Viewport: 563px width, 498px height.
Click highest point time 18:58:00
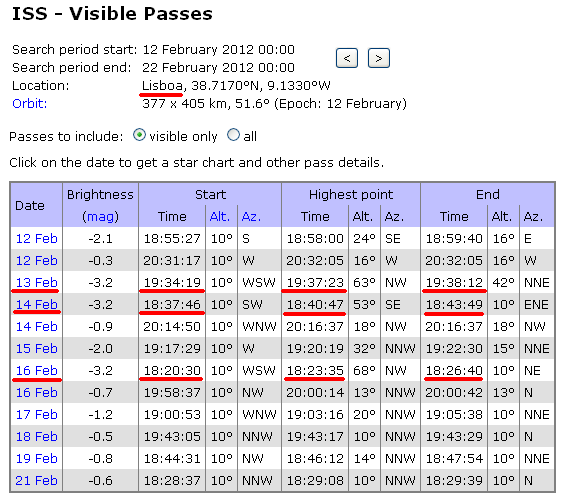pyautogui.click(x=315, y=239)
